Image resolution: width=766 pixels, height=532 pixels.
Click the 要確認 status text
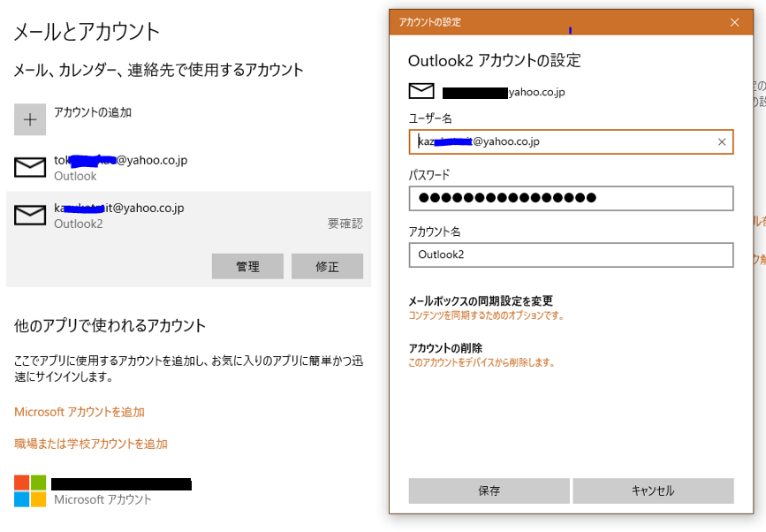coord(345,224)
